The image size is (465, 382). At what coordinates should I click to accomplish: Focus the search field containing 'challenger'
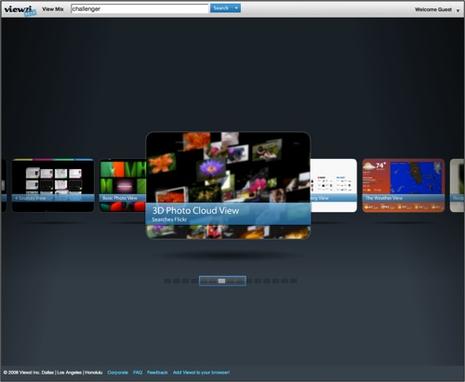140,9
